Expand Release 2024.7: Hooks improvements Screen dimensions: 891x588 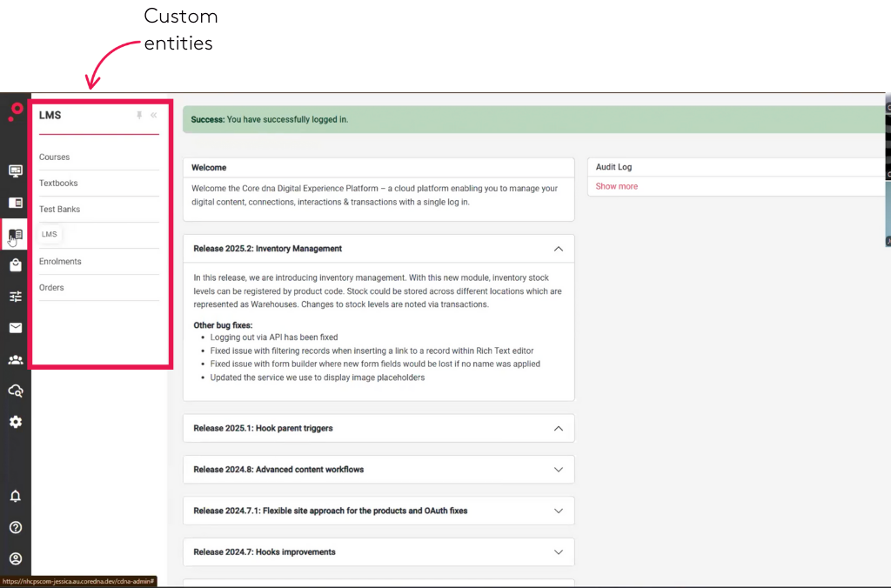click(559, 551)
